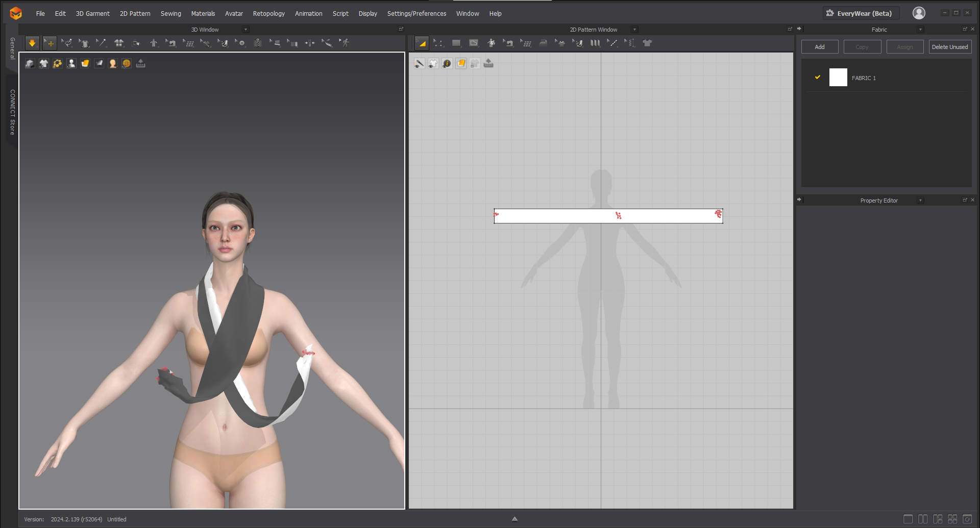Toggle the globe environment icon in 3D window
This screenshot has width=980, height=528.
127,64
